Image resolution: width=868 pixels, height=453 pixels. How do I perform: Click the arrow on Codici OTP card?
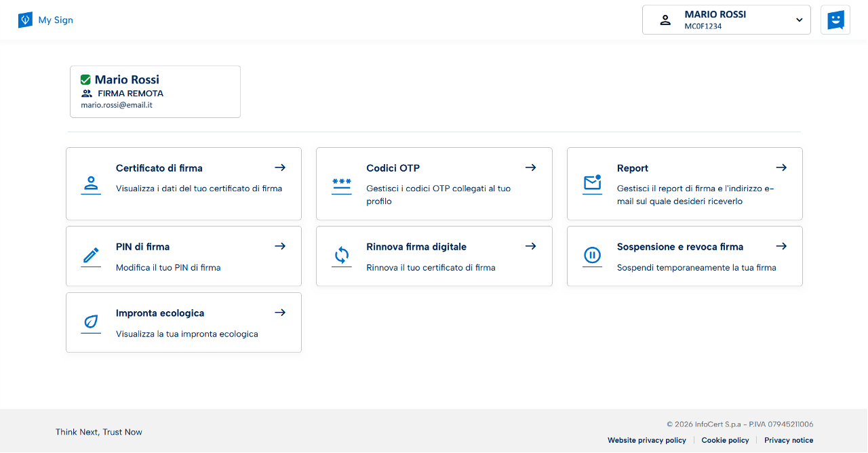tap(530, 168)
